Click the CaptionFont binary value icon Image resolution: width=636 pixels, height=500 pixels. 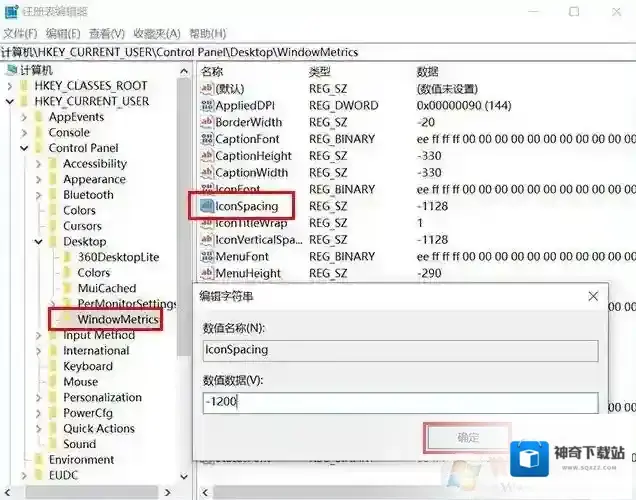(x=207, y=139)
